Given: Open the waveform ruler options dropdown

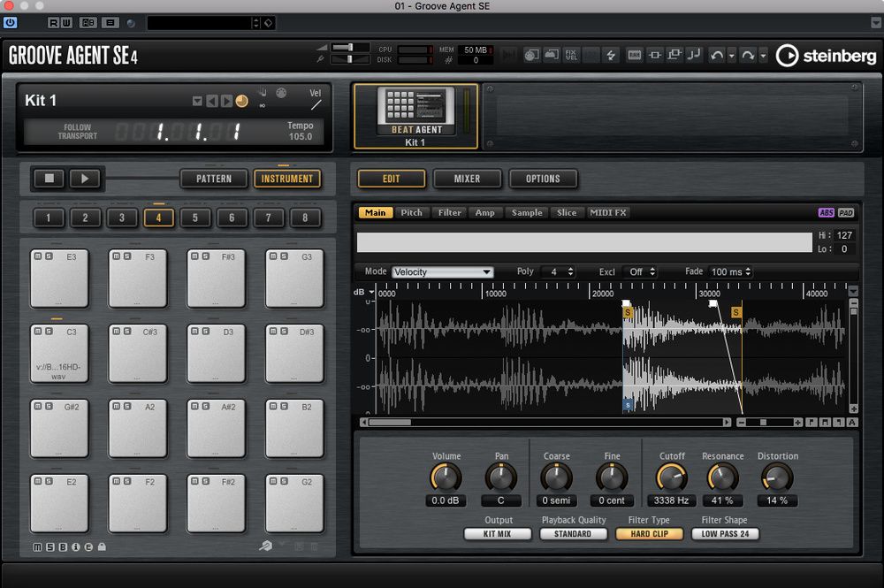Looking at the screenshot, I should (853, 292).
